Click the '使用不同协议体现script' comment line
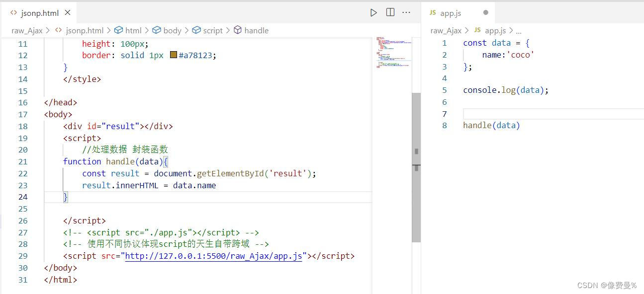644x294 pixels. click(166, 244)
